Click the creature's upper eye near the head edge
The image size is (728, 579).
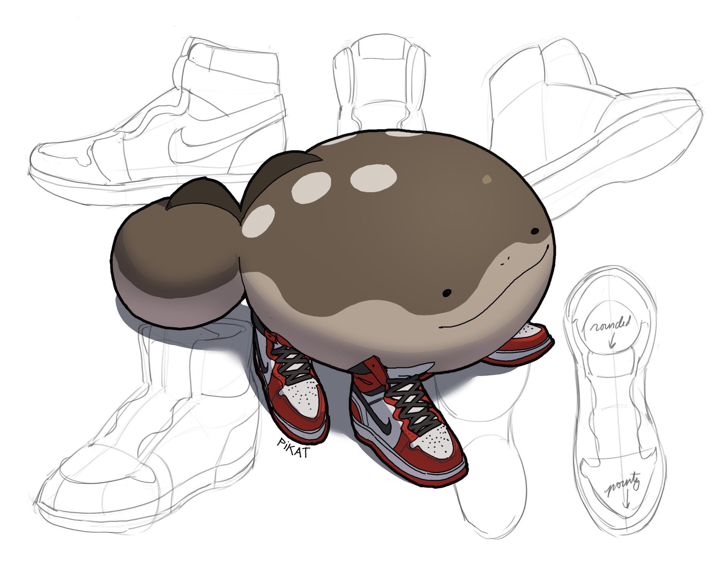pyautogui.click(x=535, y=231)
